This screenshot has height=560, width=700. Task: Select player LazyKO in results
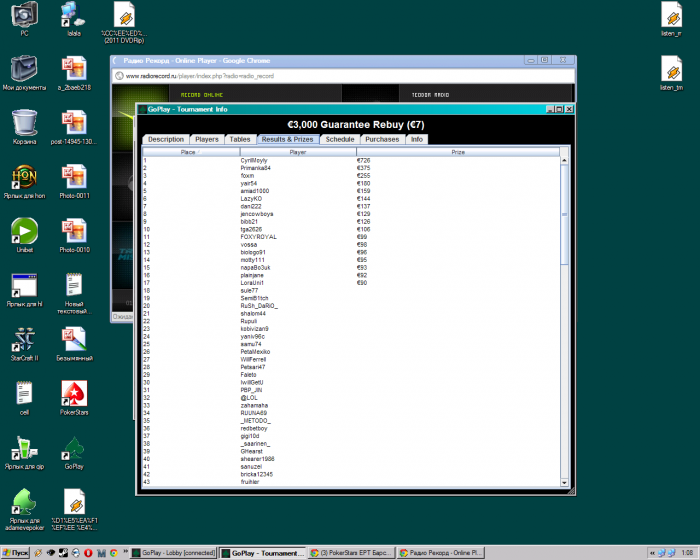pos(251,199)
